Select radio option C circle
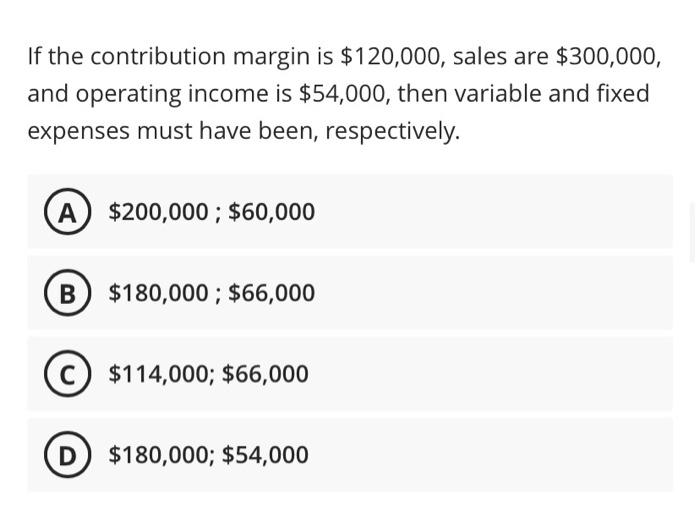This screenshot has width=700, height=513. [67, 374]
